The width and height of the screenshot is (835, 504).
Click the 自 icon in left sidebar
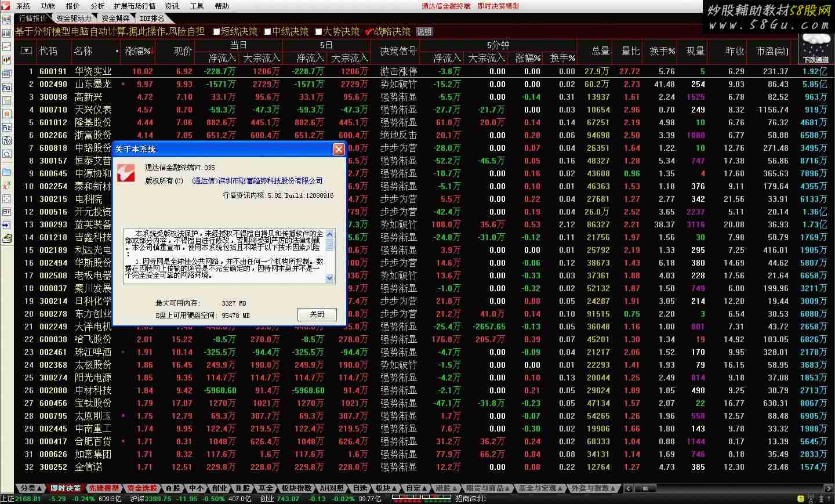coord(6,114)
